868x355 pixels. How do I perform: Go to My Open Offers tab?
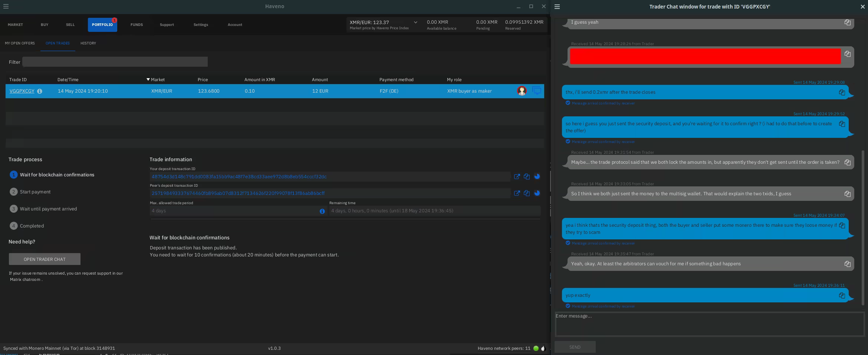click(x=20, y=43)
